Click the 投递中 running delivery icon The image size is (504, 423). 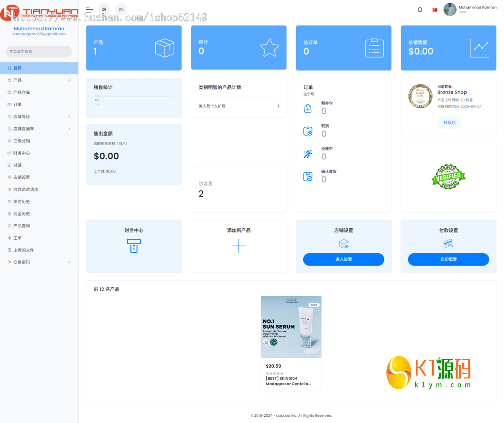(x=308, y=154)
